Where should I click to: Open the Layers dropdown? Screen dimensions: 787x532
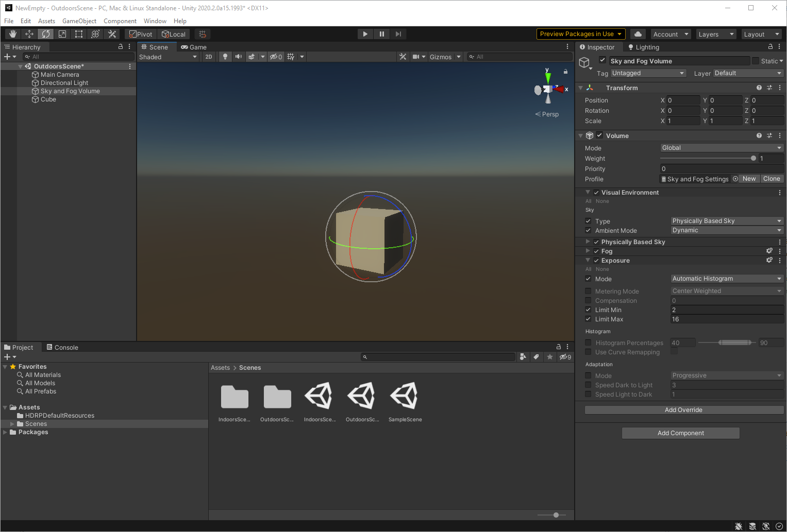(716, 34)
